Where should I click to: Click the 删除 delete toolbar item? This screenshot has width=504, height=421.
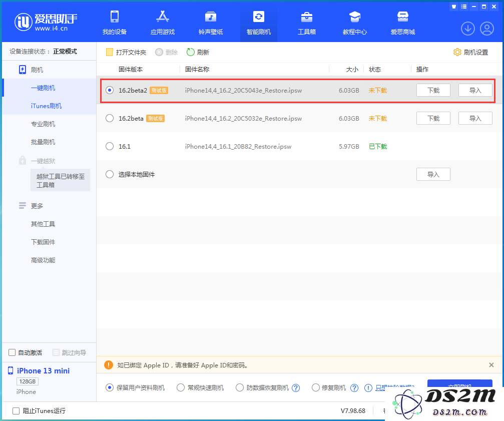[x=167, y=52]
